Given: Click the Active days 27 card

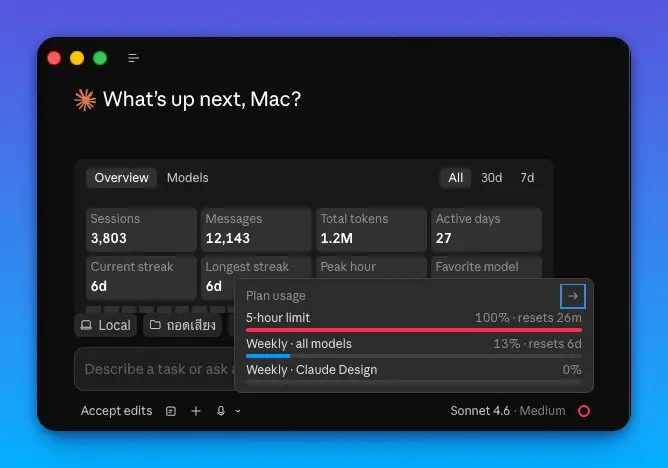Looking at the screenshot, I should (x=486, y=230).
